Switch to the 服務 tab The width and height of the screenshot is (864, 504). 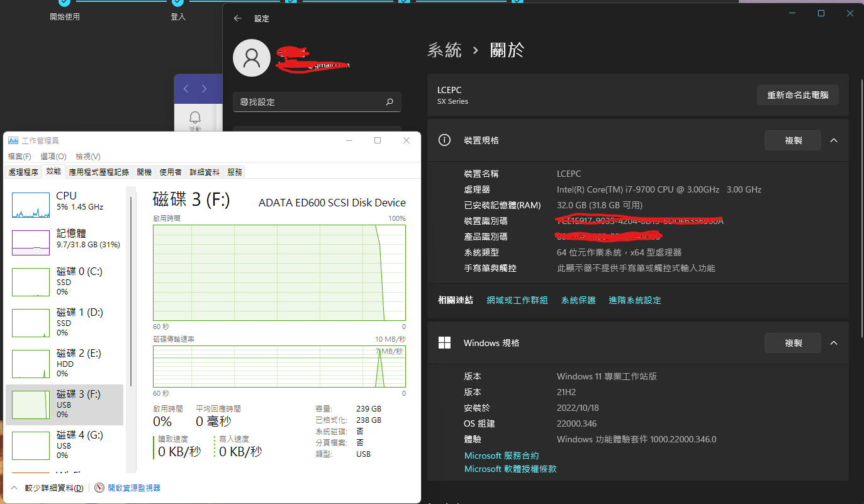tap(234, 172)
